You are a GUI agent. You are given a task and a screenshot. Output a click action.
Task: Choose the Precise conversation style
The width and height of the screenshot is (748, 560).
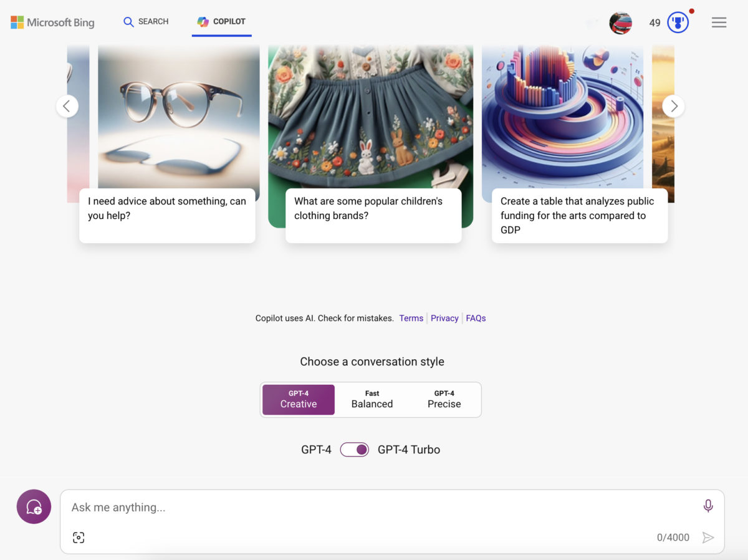(444, 400)
